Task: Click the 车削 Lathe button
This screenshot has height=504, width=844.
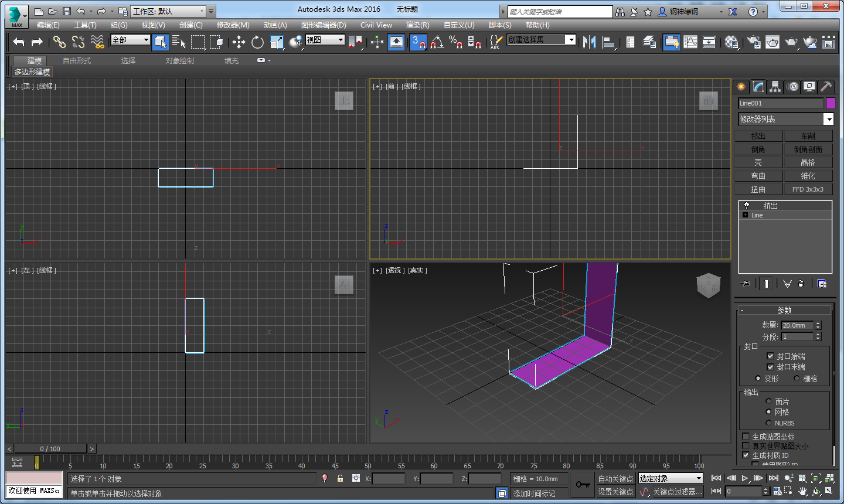Action: point(809,135)
